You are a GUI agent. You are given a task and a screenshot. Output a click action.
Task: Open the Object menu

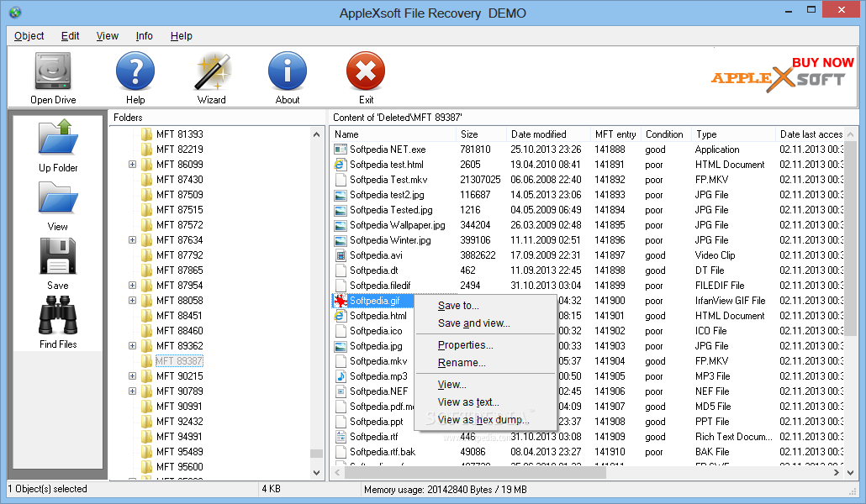point(29,36)
